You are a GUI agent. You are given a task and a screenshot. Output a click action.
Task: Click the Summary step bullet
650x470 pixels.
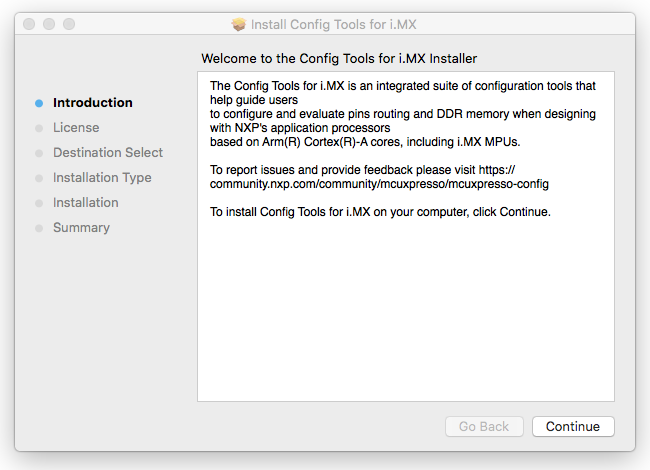click(x=39, y=228)
